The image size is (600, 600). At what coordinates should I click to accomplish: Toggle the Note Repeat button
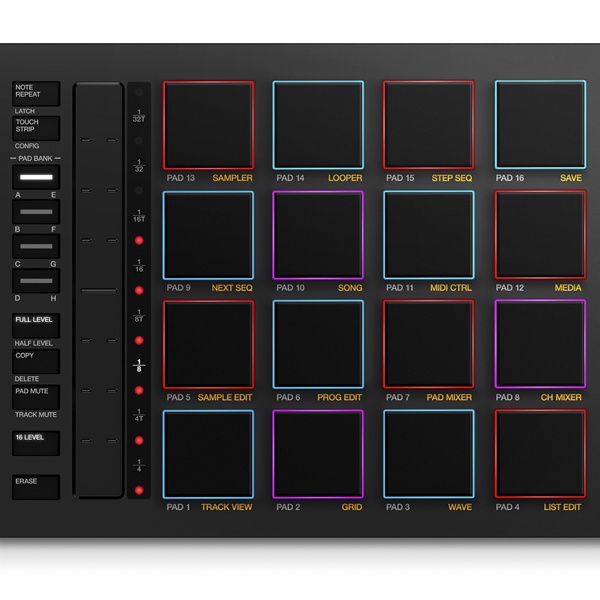(x=36, y=93)
